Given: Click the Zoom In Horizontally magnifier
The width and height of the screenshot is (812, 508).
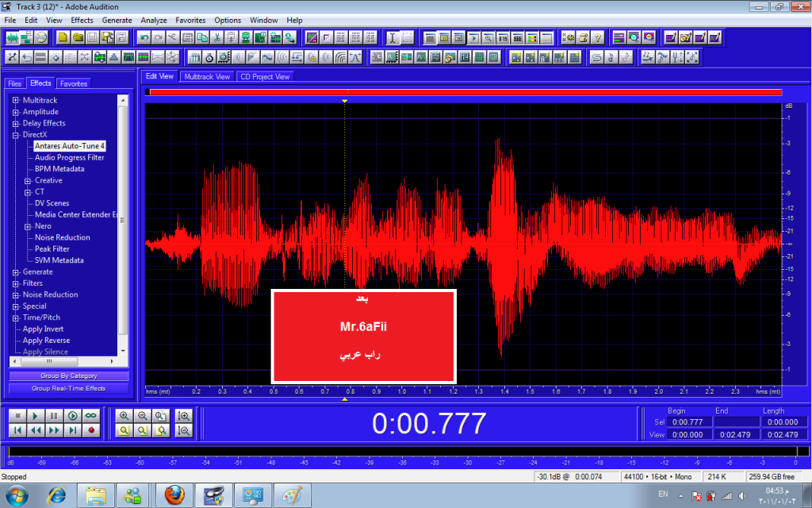Looking at the screenshot, I should [124, 416].
